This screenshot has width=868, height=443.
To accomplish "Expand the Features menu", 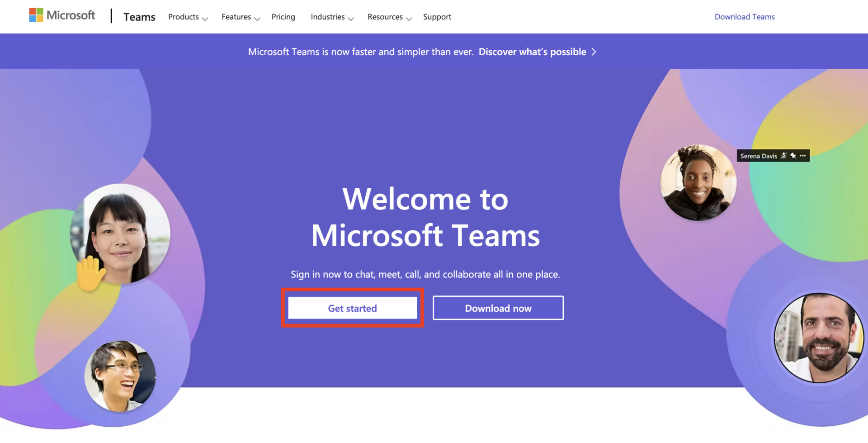I will click(x=240, y=17).
